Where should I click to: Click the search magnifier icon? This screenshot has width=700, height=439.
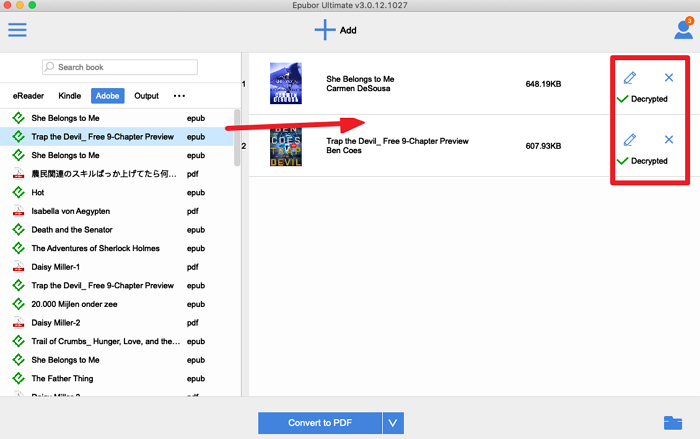50,67
